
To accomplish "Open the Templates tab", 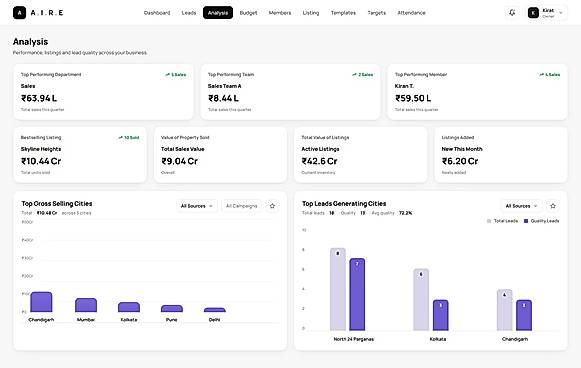I will [x=343, y=13].
